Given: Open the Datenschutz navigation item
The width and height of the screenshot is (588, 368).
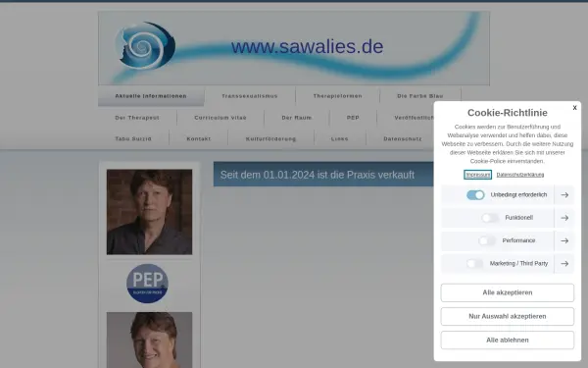Looking at the screenshot, I should (x=403, y=138).
